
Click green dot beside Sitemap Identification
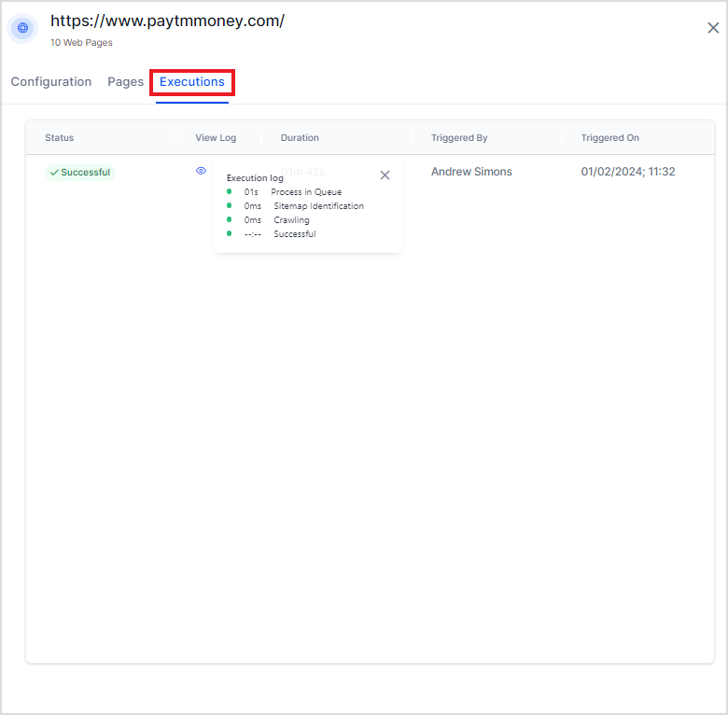coord(230,205)
